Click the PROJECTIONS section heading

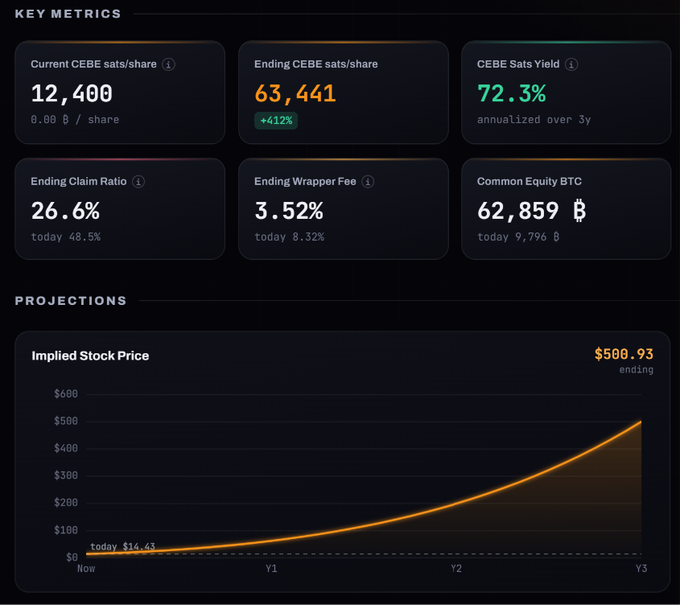tap(71, 301)
